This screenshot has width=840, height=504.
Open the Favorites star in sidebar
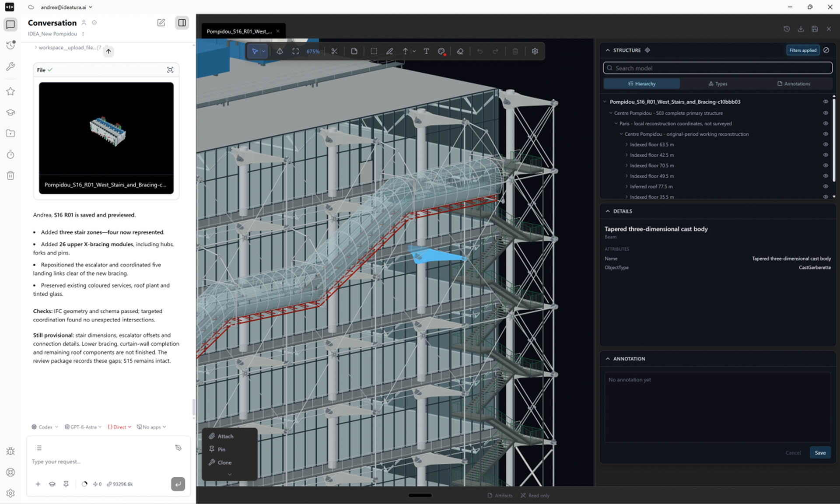pos(10,91)
